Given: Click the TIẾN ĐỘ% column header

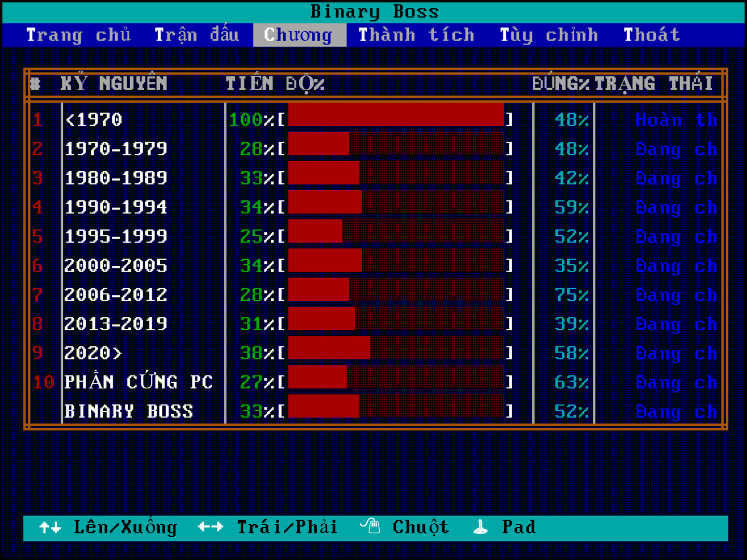Looking at the screenshot, I should (x=275, y=83).
